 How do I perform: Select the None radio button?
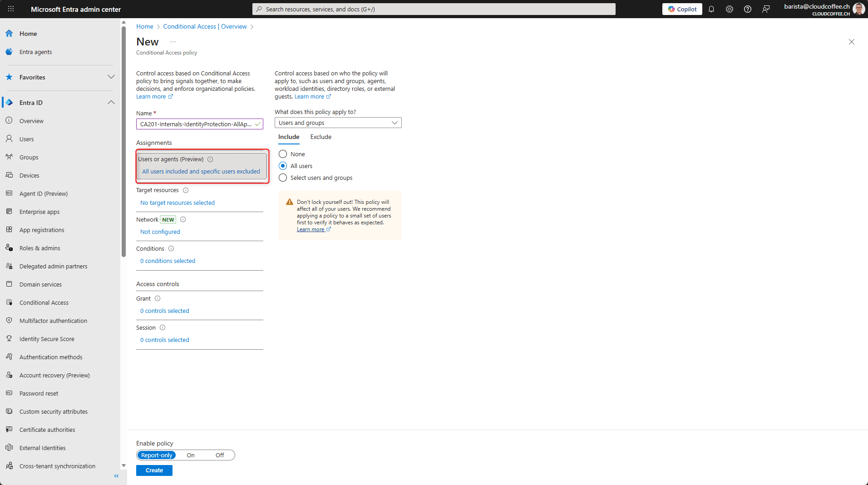[x=283, y=154]
